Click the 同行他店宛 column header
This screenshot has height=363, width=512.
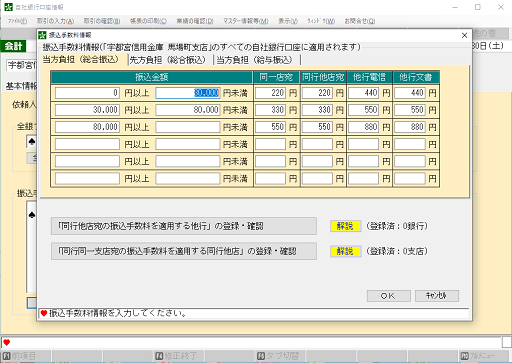(323, 77)
